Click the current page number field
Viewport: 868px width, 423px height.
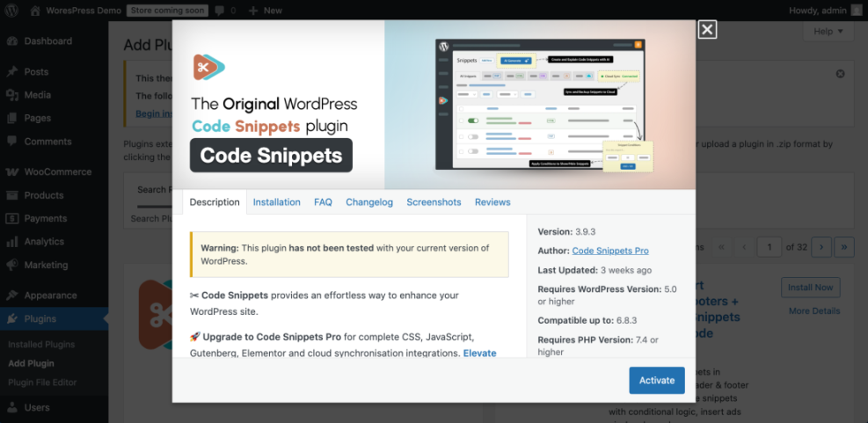pyautogui.click(x=770, y=247)
